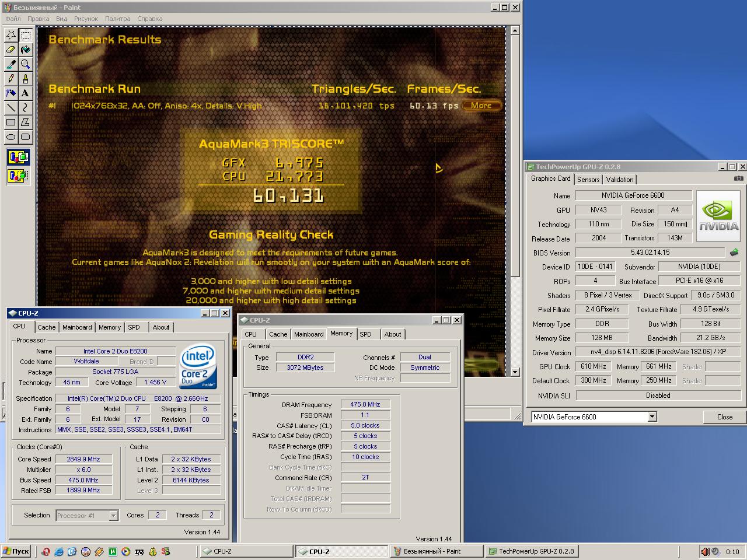The width and height of the screenshot is (747, 560).
Task: Click the green square quick launch icon
Action: (x=113, y=551)
